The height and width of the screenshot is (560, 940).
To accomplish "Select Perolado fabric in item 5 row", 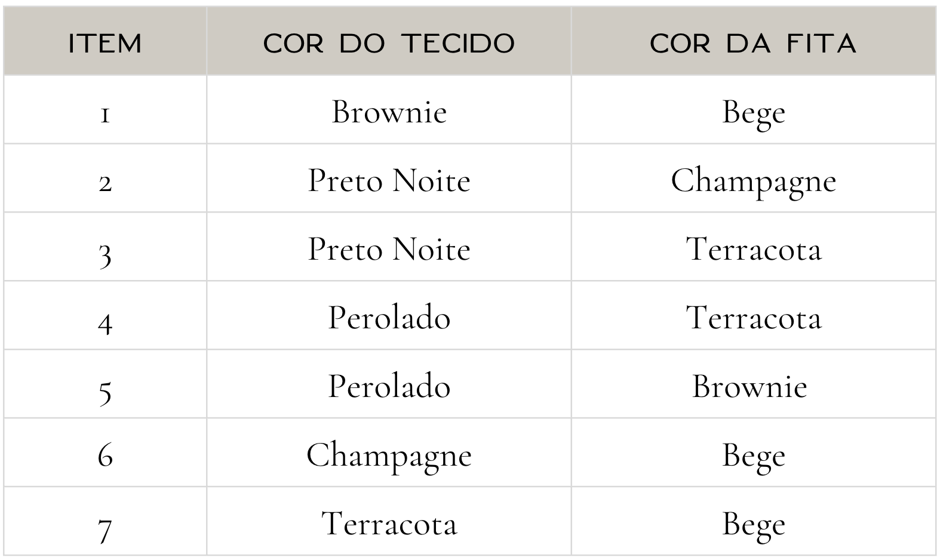I will coord(389,386).
